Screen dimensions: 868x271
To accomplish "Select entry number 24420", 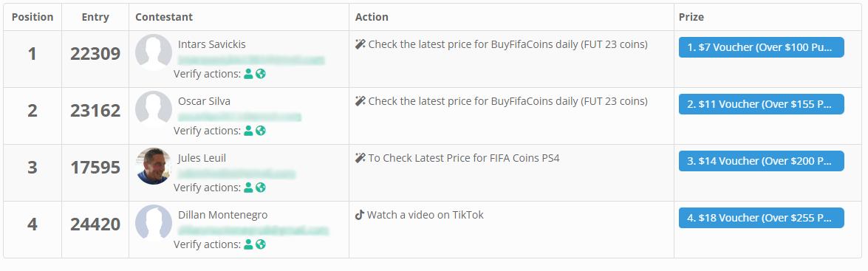I will tap(95, 224).
